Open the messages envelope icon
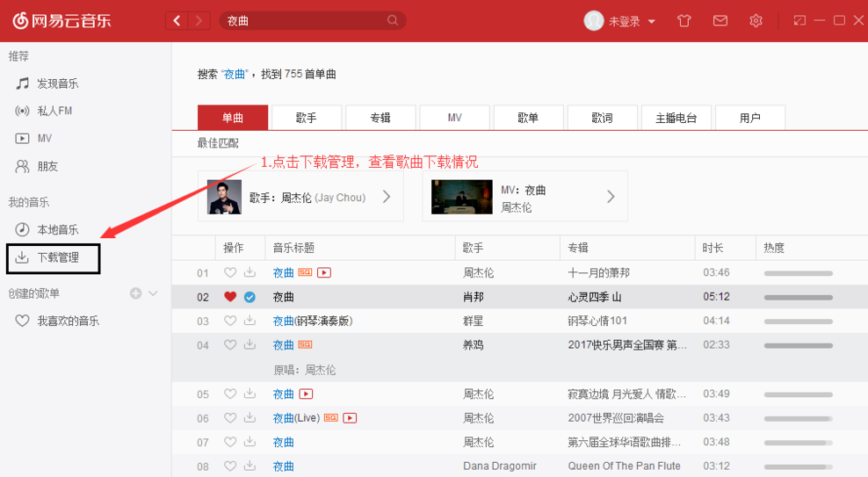 point(720,21)
